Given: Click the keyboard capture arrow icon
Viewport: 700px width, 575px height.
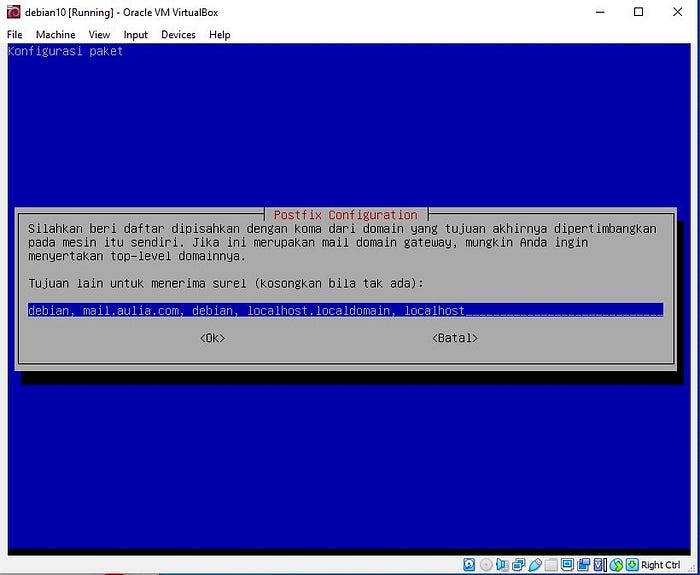Looking at the screenshot, I should tap(632, 564).
